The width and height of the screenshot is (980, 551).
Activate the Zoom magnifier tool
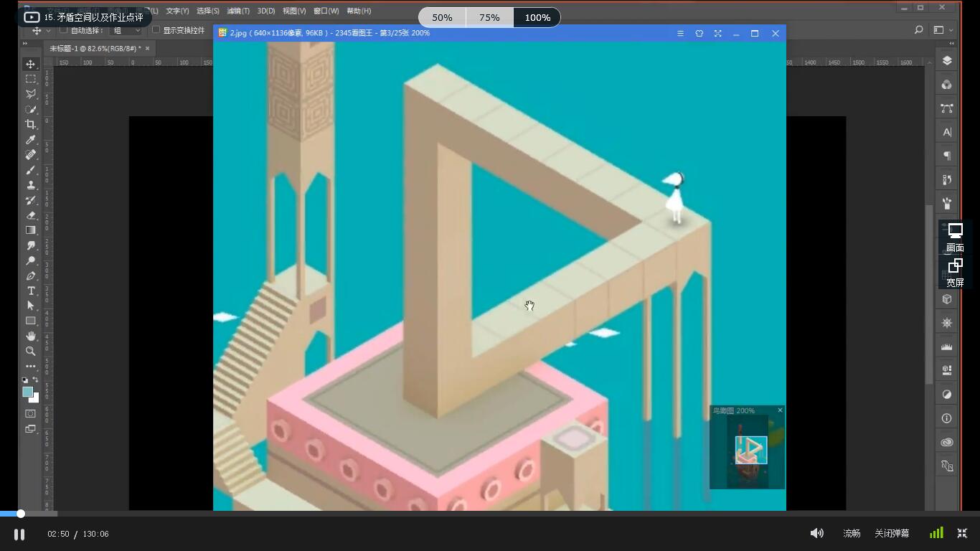[31, 351]
